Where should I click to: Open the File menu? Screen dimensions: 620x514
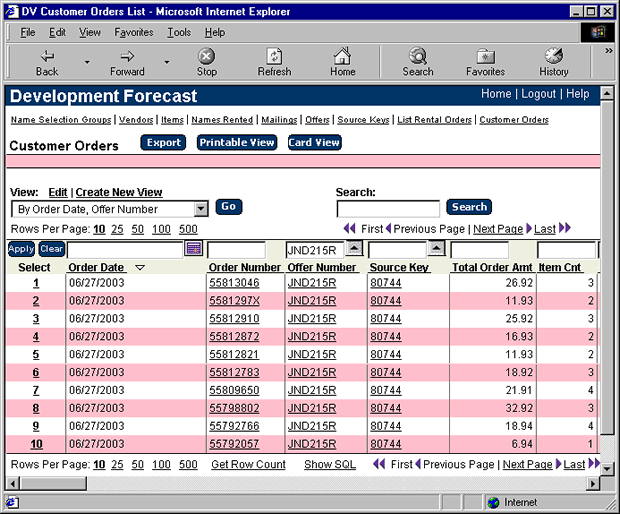pos(28,32)
